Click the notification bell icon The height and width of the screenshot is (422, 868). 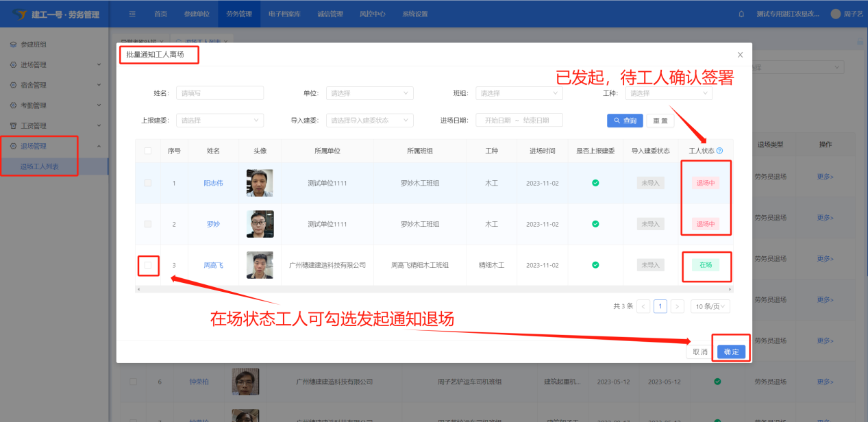[x=741, y=14]
